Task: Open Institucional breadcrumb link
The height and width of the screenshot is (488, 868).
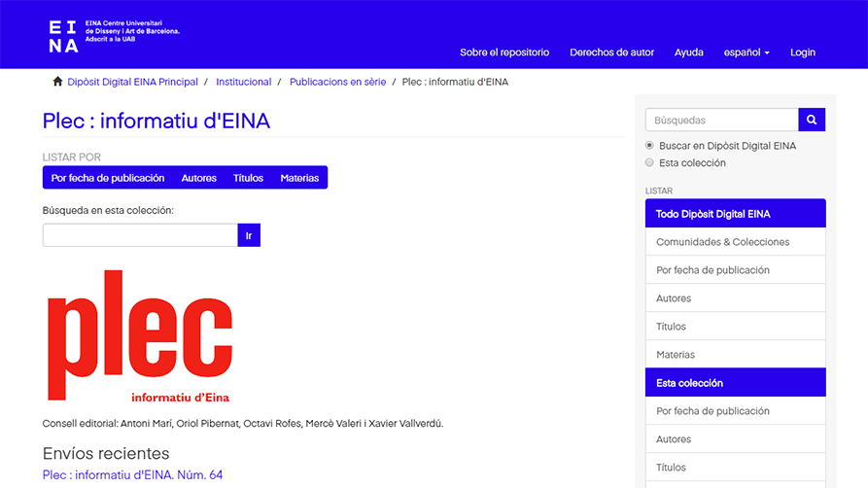Action: [244, 82]
